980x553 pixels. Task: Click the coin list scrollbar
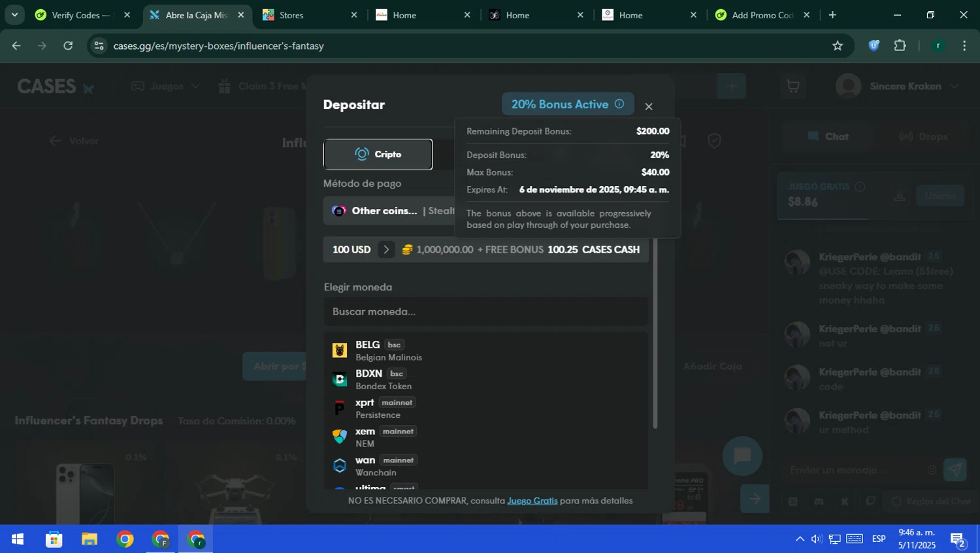pos(655,333)
